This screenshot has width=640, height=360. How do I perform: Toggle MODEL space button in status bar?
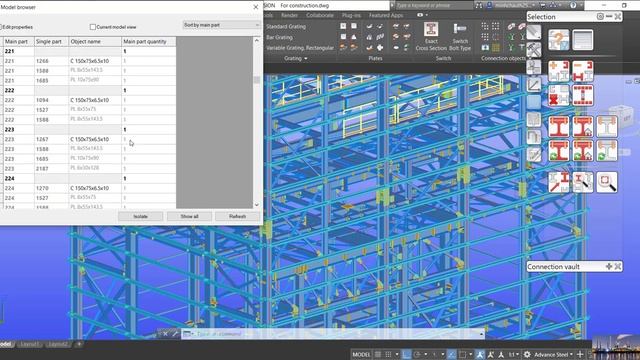click(x=361, y=354)
